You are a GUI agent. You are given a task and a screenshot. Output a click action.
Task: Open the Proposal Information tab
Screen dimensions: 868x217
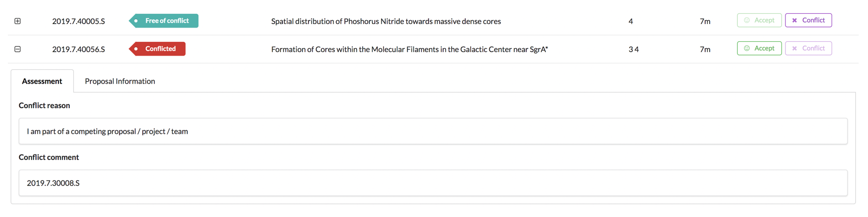click(x=120, y=81)
